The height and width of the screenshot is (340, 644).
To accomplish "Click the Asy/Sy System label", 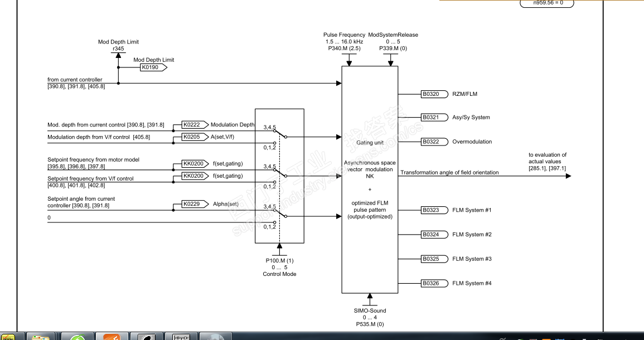I will pyautogui.click(x=471, y=118).
